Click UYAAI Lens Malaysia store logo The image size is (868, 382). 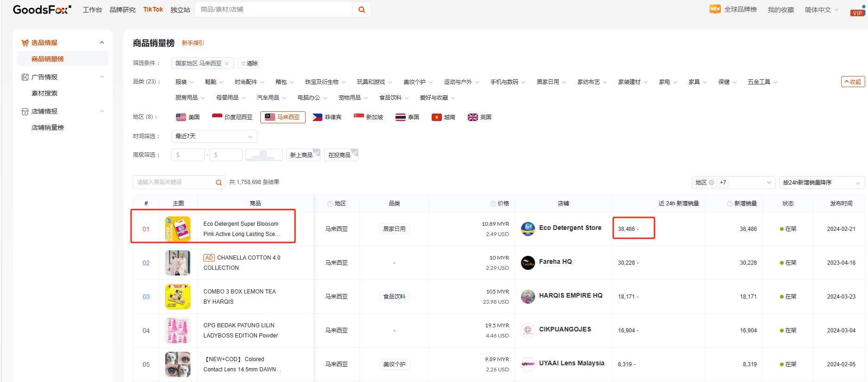(528, 364)
